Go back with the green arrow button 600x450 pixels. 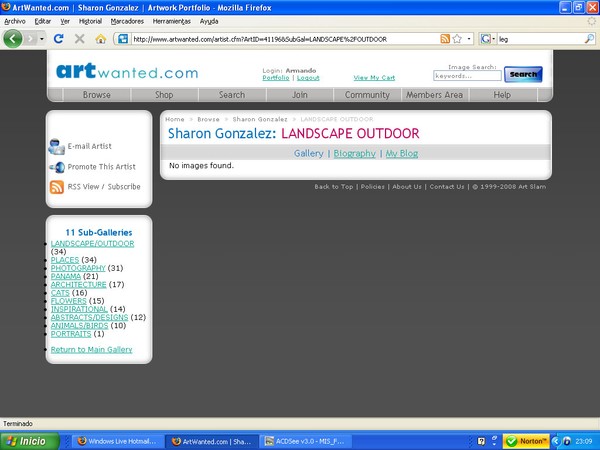[x=13, y=39]
